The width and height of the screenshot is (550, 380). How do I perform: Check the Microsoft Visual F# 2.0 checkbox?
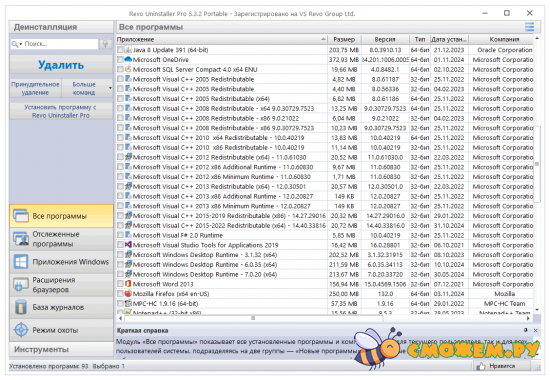(120, 235)
